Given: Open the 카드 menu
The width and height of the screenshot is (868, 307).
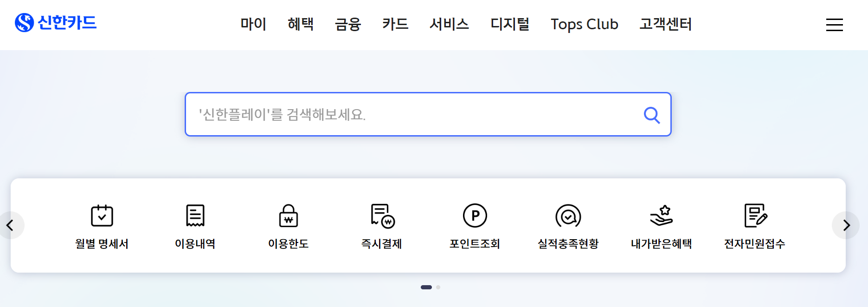Looking at the screenshot, I should 395,24.
